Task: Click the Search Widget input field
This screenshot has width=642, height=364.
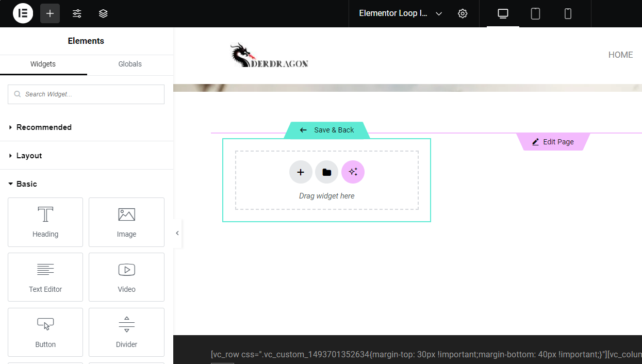Action: [86, 94]
